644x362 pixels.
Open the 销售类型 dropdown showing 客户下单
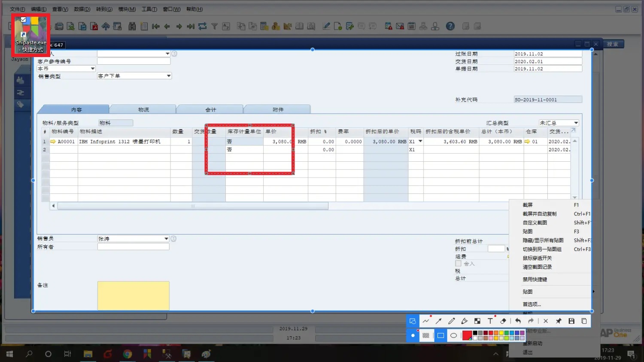click(x=169, y=76)
